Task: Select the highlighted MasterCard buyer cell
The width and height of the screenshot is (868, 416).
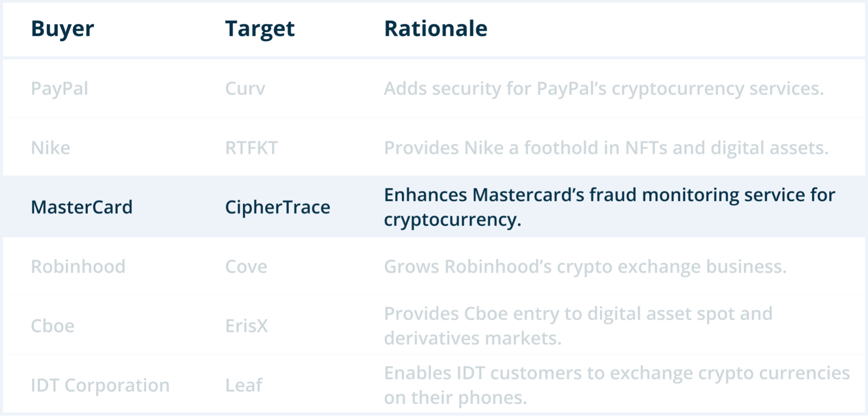Action: [82, 207]
